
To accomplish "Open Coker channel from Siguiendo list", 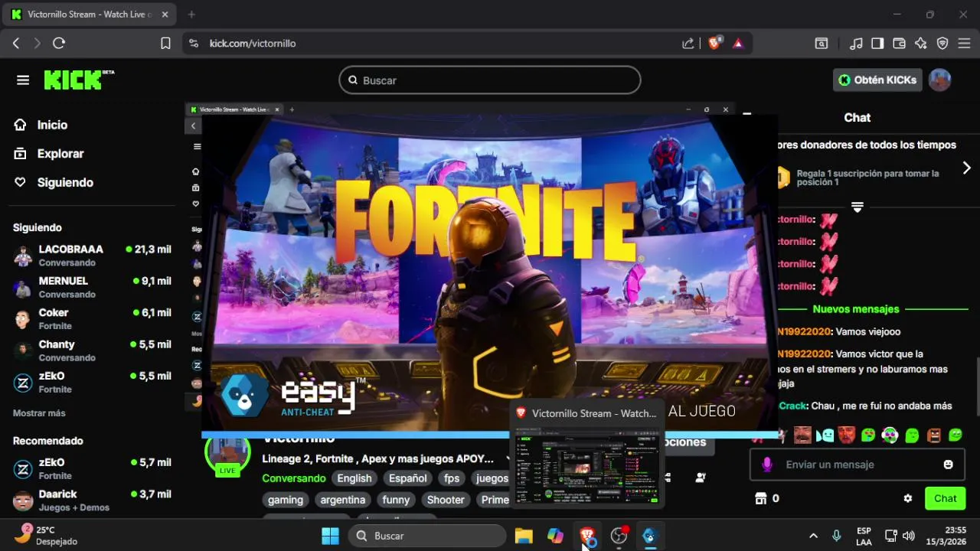I will (x=92, y=319).
